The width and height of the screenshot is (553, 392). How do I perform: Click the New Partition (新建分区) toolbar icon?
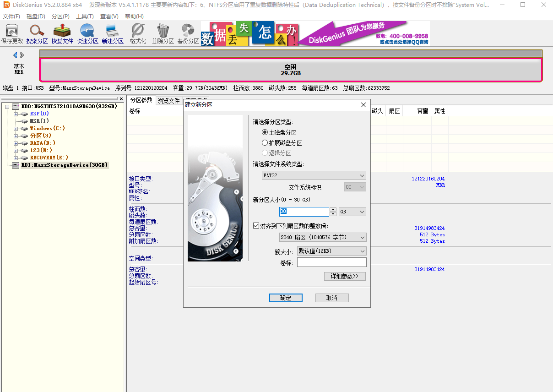pos(113,34)
